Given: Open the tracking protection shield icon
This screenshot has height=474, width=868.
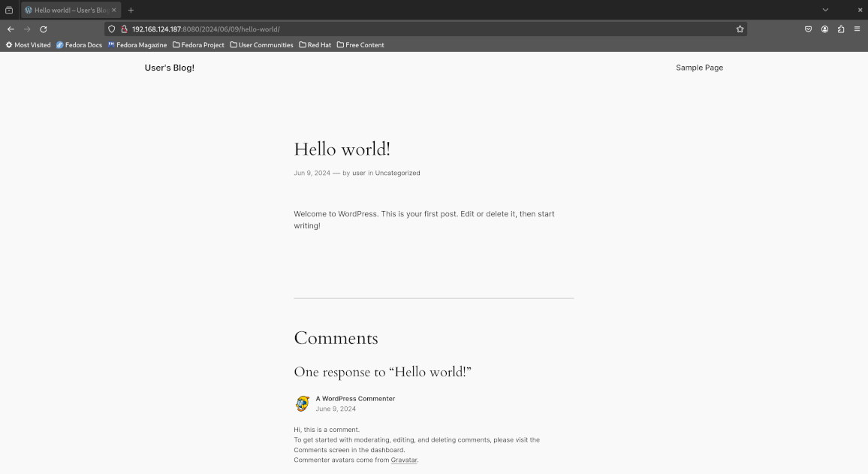Looking at the screenshot, I should (112, 29).
